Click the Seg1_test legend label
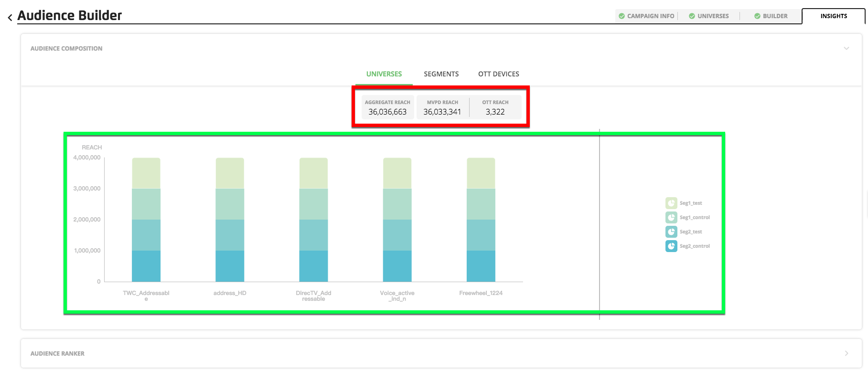This screenshot has width=868, height=380. 691,203
